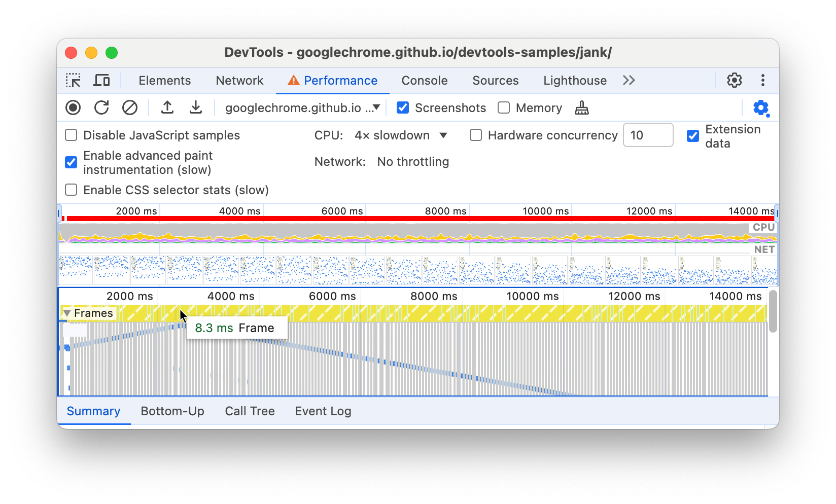The width and height of the screenshot is (836, 504).
Task: Open the capture settings gear
Action: (761, 107)
